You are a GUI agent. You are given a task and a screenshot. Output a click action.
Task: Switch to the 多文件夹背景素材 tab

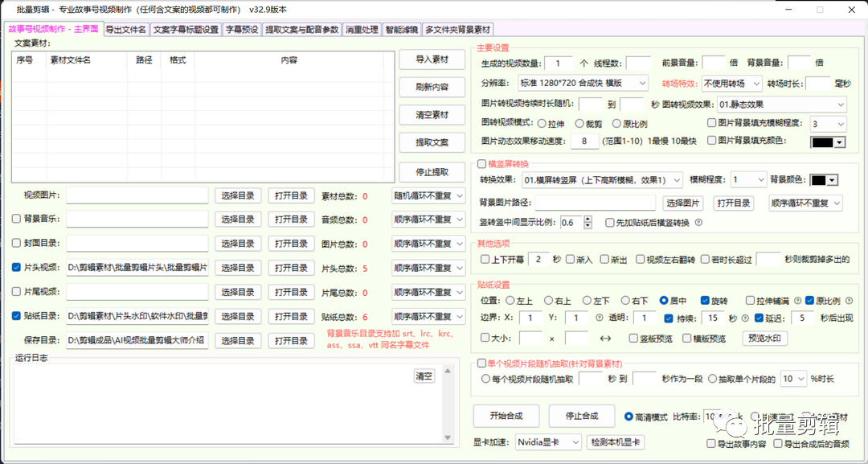tap(458, 29)
